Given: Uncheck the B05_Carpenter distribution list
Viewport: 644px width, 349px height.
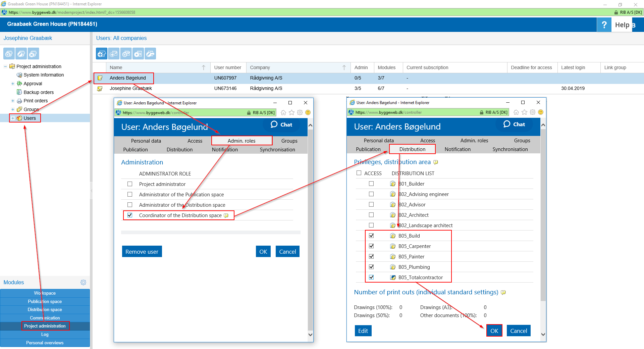Looking at the screenshot, I should click(371, 246).
